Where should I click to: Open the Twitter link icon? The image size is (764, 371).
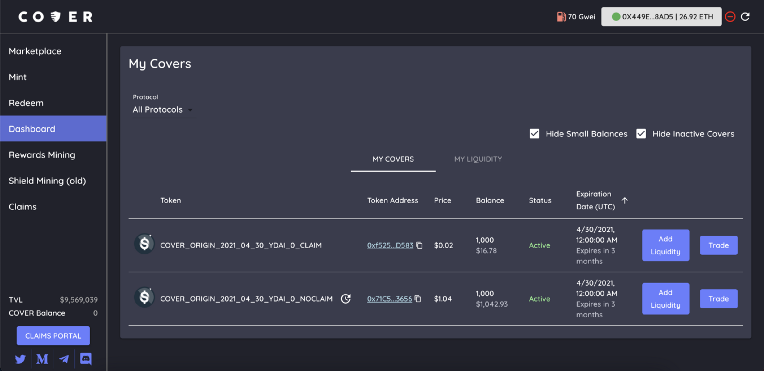pyautogui.click(x=20, y=359)
